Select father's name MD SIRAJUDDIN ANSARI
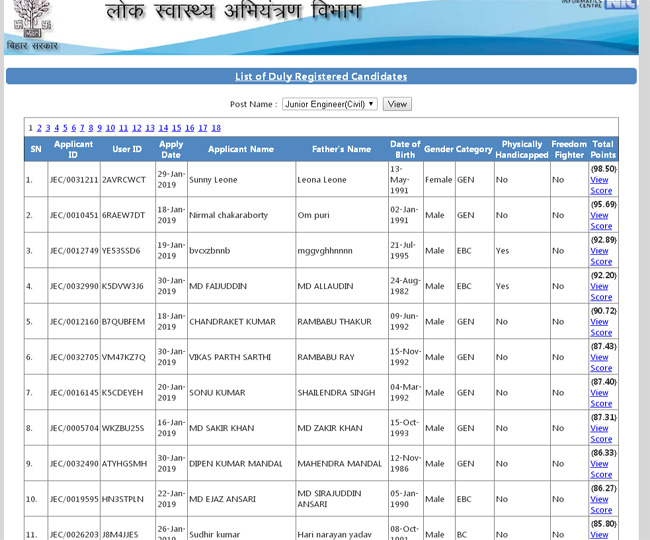This screenshot has height=540, width=650. [x=329, y=499]
